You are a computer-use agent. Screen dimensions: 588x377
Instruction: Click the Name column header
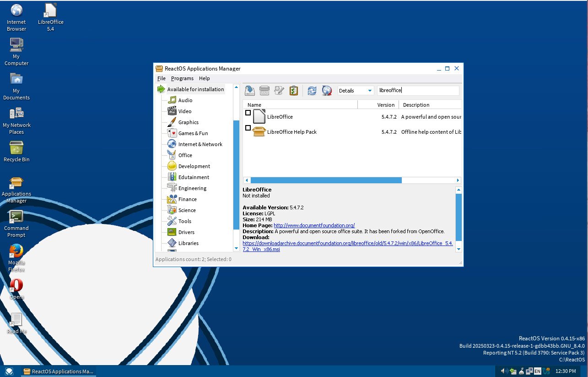click(x=300, y=105)
